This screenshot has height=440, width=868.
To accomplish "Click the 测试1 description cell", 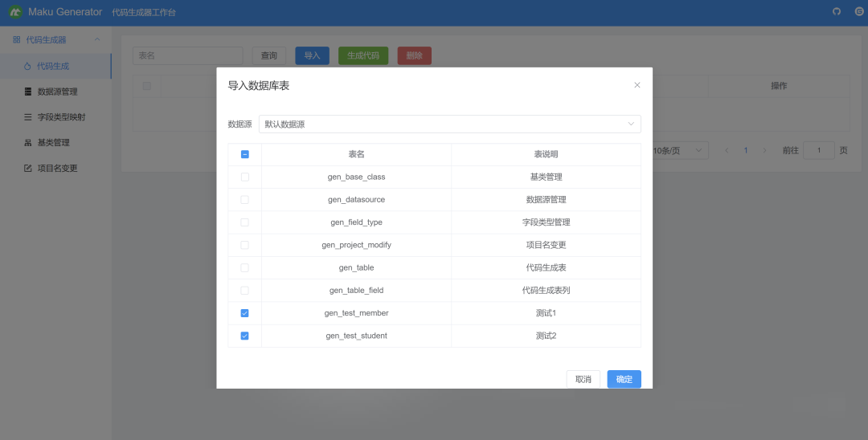I will [x=546, y=313].
